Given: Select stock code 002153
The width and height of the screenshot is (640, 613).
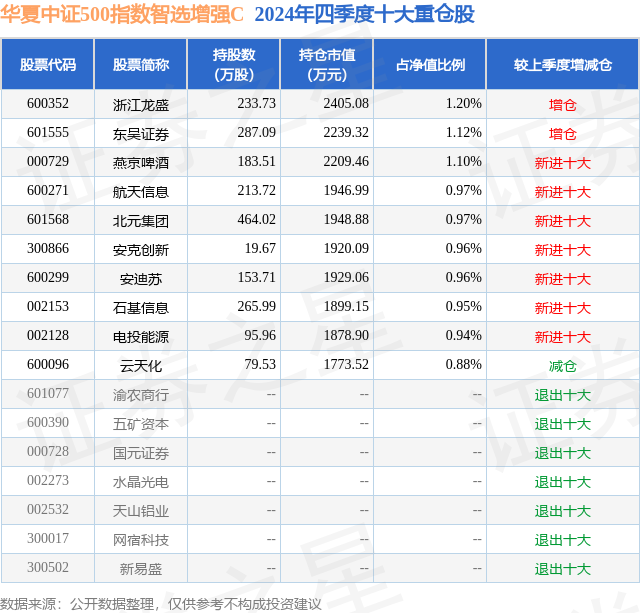Looking at the screenshot, I should pyautogui.click(x=48, y=306).
